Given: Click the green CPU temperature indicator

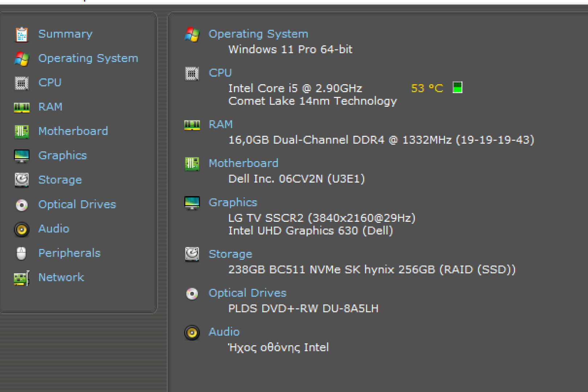Looking at the screenshot, I should tap(457, 87).
